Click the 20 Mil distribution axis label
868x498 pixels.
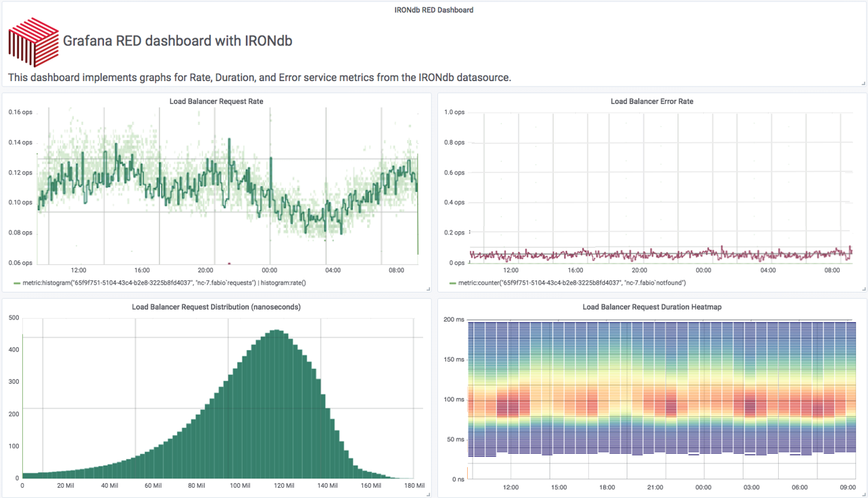coord(66,486)
